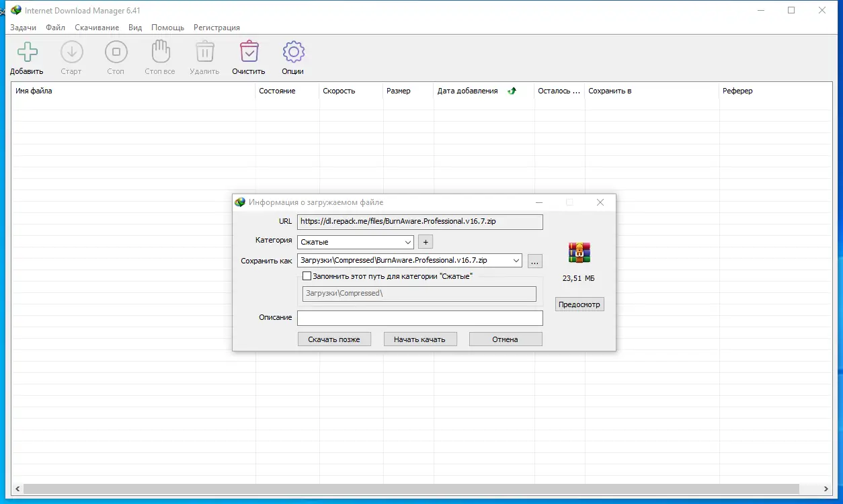The height and width of the screenshot is (504, 843).
Task: Click into the Описание input field
Action: coord(420,318)
